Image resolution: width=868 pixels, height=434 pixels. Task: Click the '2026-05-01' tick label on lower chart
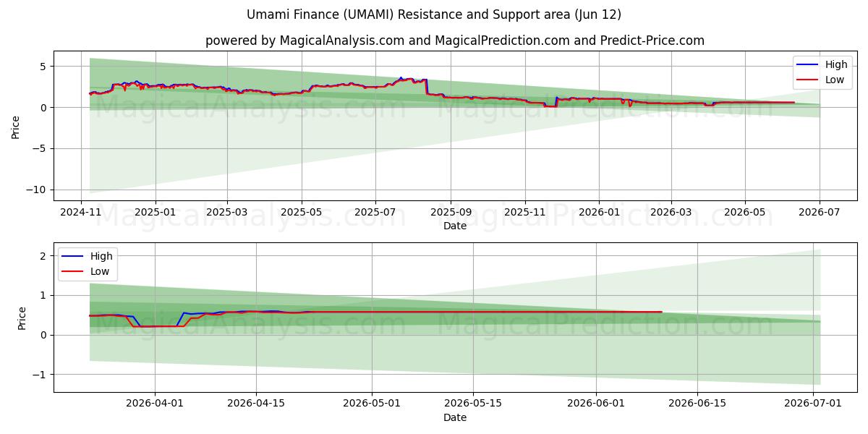click(372, 404)
